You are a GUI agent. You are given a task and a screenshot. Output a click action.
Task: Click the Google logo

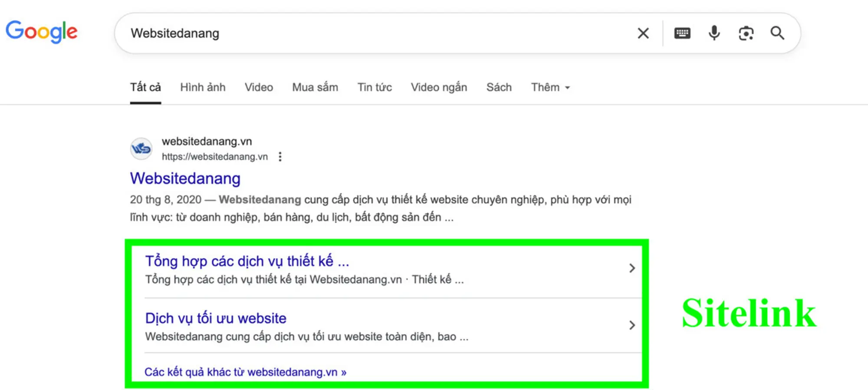tap(42, 32)
